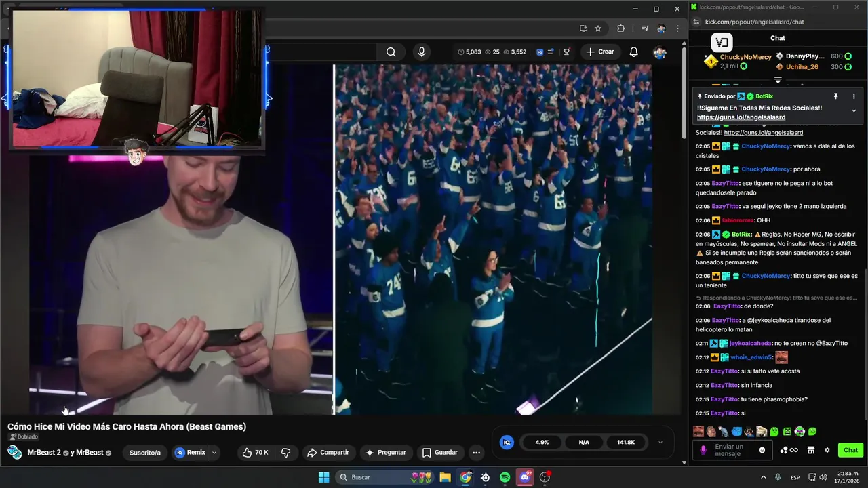Screen dimensions: 868x488
Task: Click the purple microphone in chat input
Action: (x=703, y=450)
